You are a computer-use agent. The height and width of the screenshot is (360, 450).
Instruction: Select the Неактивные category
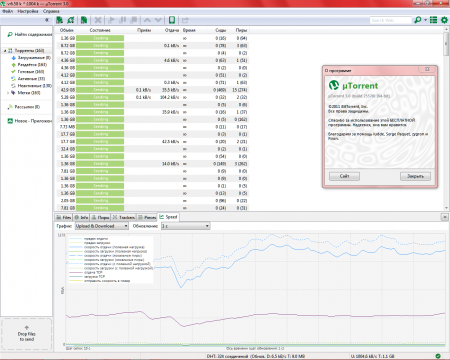coord(31,86)
